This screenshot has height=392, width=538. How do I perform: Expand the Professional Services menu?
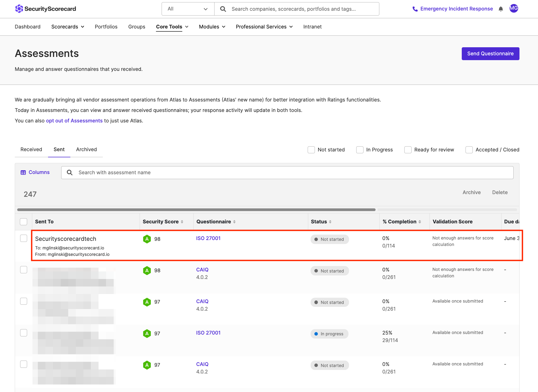pos(264,27)
